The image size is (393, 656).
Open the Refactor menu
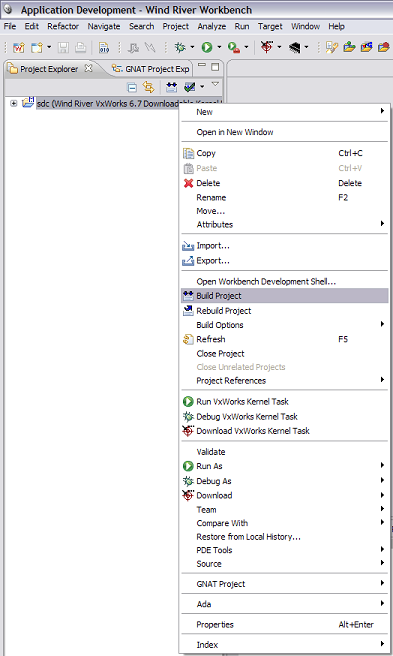(63, 26)
